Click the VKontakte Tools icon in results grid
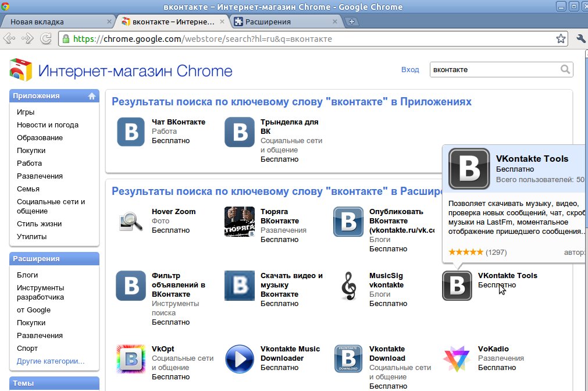The height and width of the screenshot is (391, 588). click(x=457, y=286)
